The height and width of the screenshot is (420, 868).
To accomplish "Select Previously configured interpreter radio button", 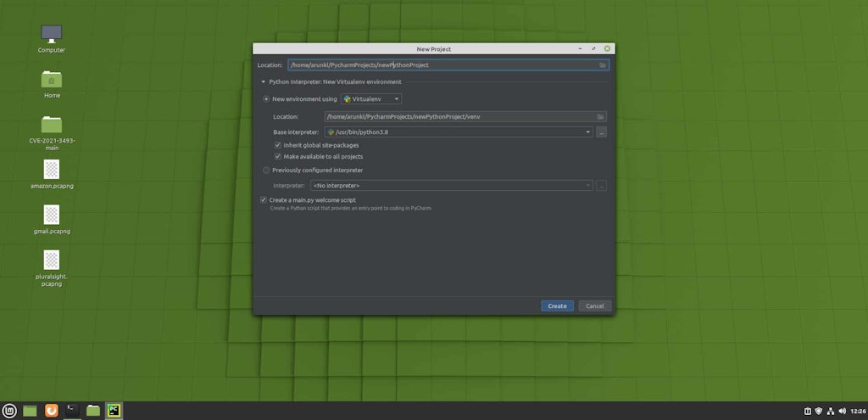I will coord(266,170).
